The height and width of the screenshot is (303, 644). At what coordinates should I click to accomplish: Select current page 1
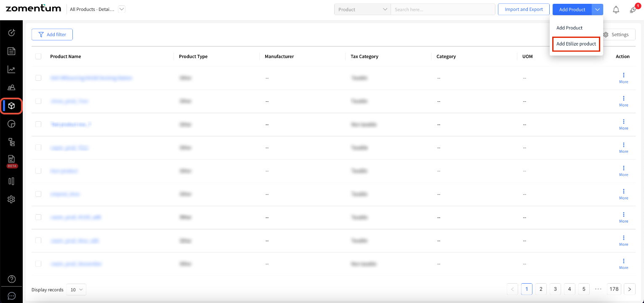pyautogui.click(x=527, y=289)
